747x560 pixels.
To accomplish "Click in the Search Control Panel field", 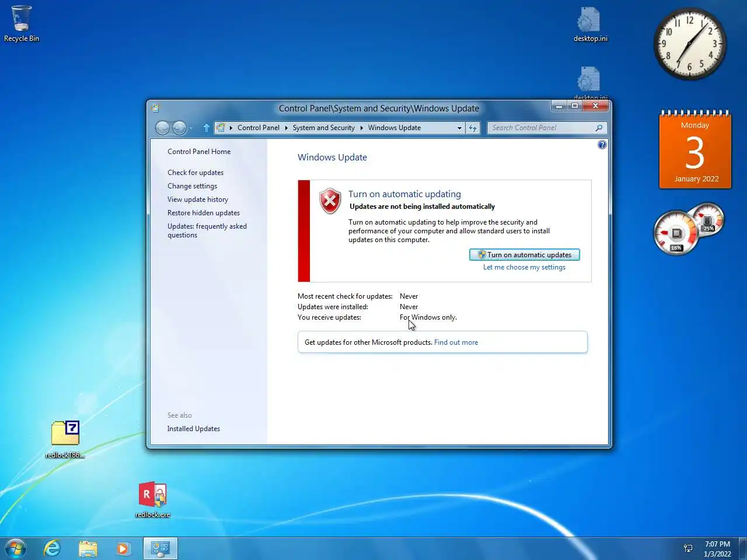I will [540, 128].
